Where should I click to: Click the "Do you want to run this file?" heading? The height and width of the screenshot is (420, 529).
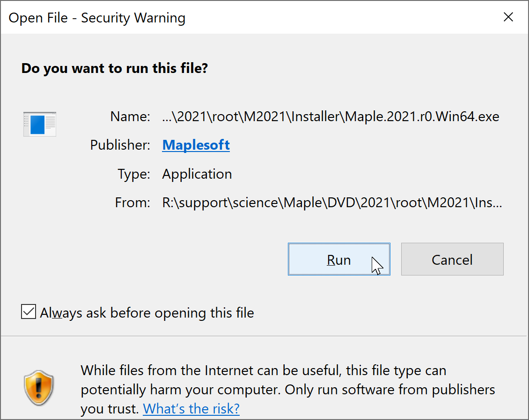pyautogui.click(x=115, y=69)
